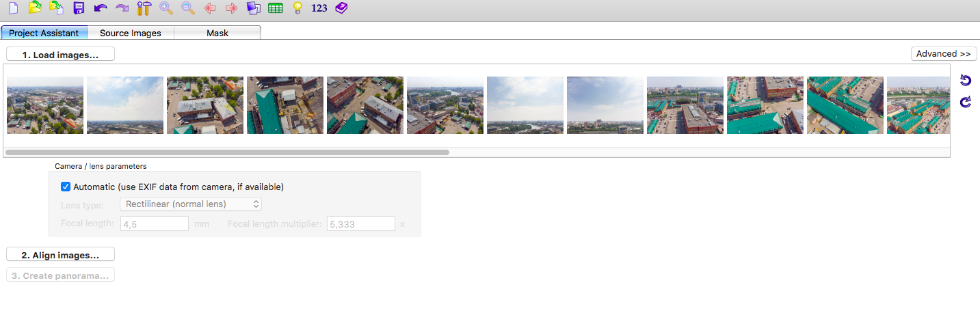This screenshot has height=326, width=980.
Task: Select the eleventh thumbnail with diagonal teal rooftops
Action: point(845,105)
